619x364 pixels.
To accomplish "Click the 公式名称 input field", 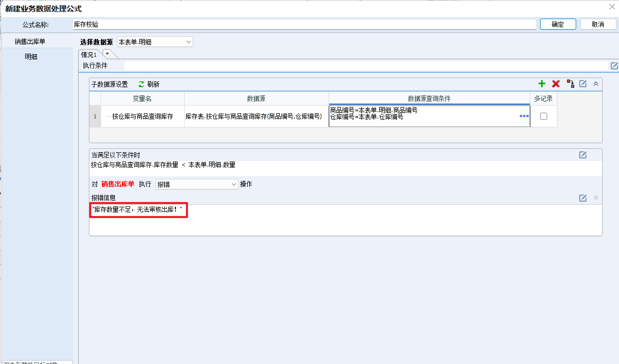I will pyautogui.click(x=305, y=24).
